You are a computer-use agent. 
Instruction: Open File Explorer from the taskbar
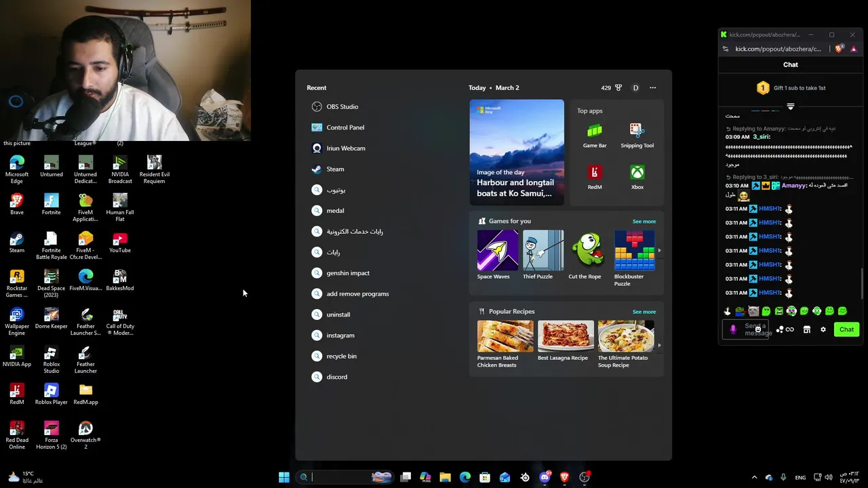446,477
